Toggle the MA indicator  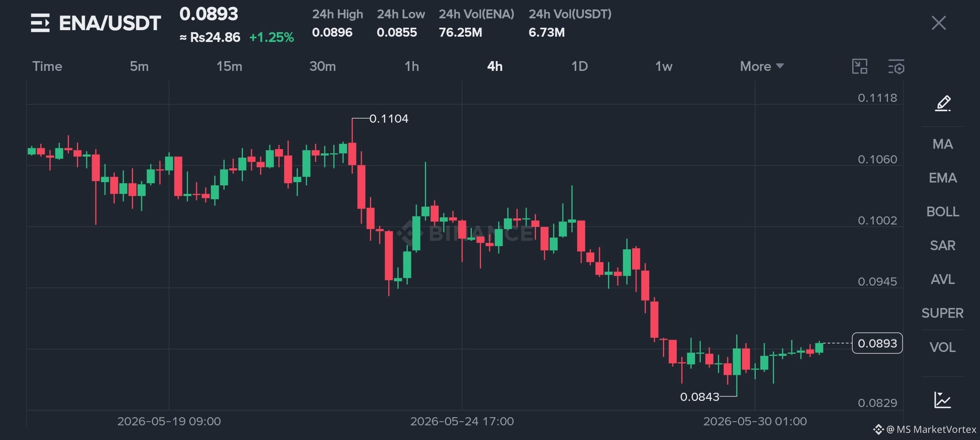point(943,144)
